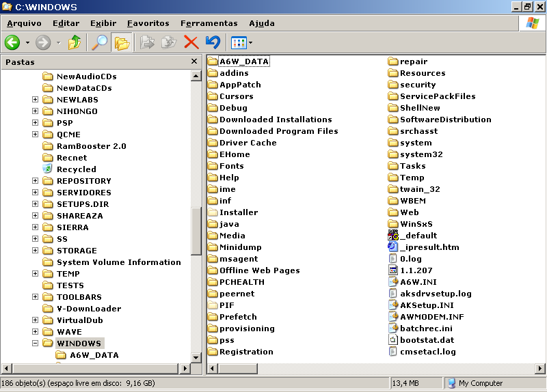Image resolution: width=547 pixels, height=392 pixels.
Task: Click the folder tree scroll up arrow
Action: [x=196, y=76]
